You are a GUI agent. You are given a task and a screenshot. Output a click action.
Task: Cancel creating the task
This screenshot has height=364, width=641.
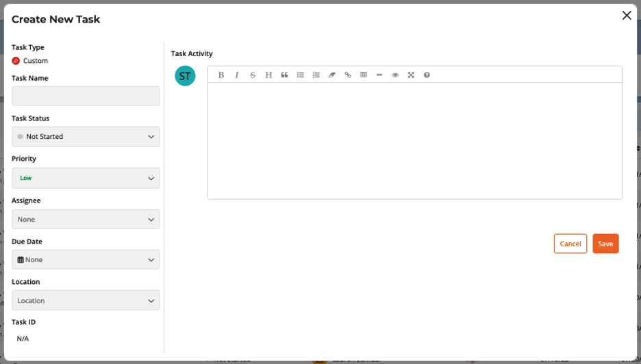tap(570, 244)
